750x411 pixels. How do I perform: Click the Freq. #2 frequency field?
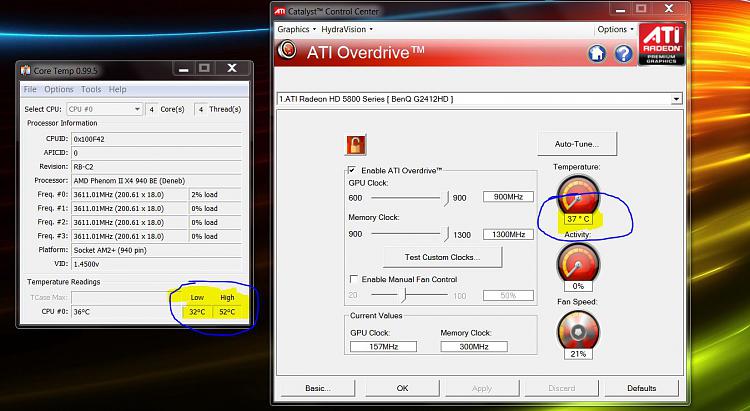(x=130, y=222)
